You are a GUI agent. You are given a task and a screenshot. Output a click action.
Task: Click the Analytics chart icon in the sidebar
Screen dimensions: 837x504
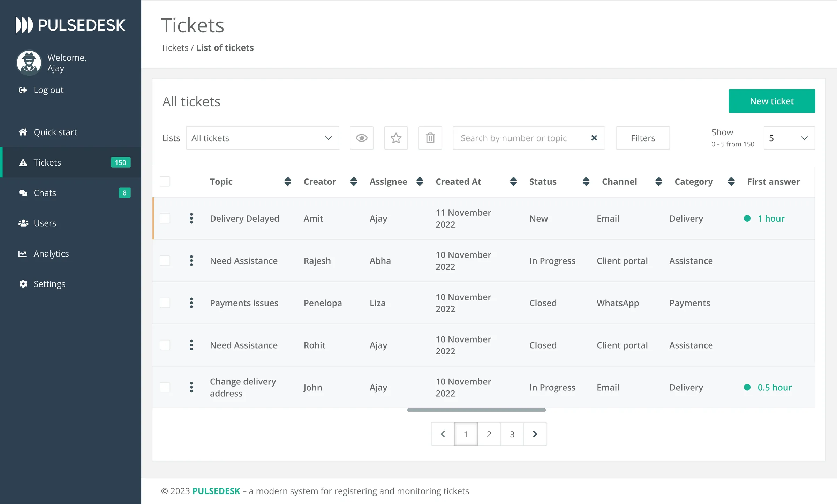(23, 253)
